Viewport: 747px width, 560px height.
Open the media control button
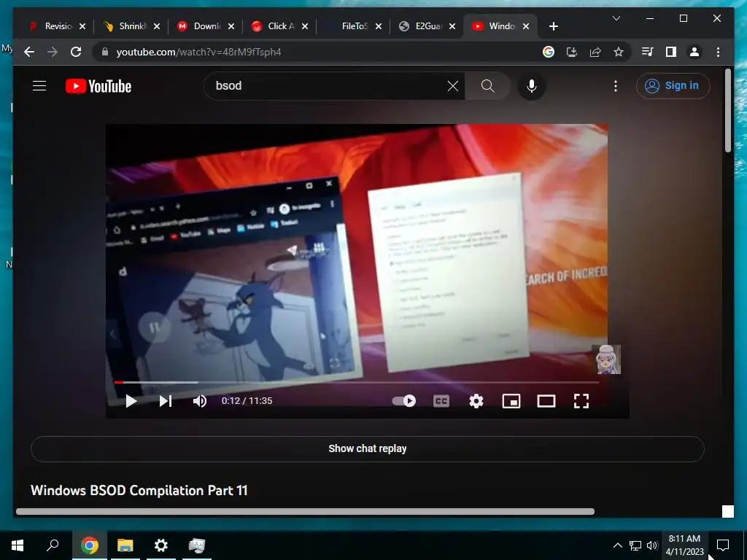[647, 52]
